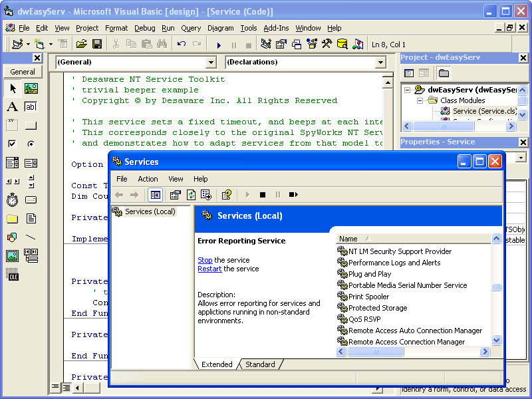The height and width of the screenshot is (399, 532).
Task: Open the Debug menu in Visual Basic
Action: (144, 28)
